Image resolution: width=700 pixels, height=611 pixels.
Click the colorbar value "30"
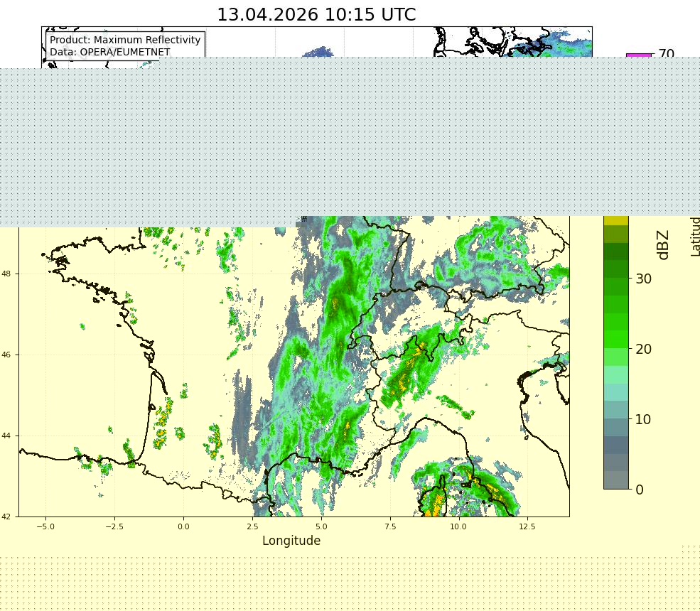643,279
